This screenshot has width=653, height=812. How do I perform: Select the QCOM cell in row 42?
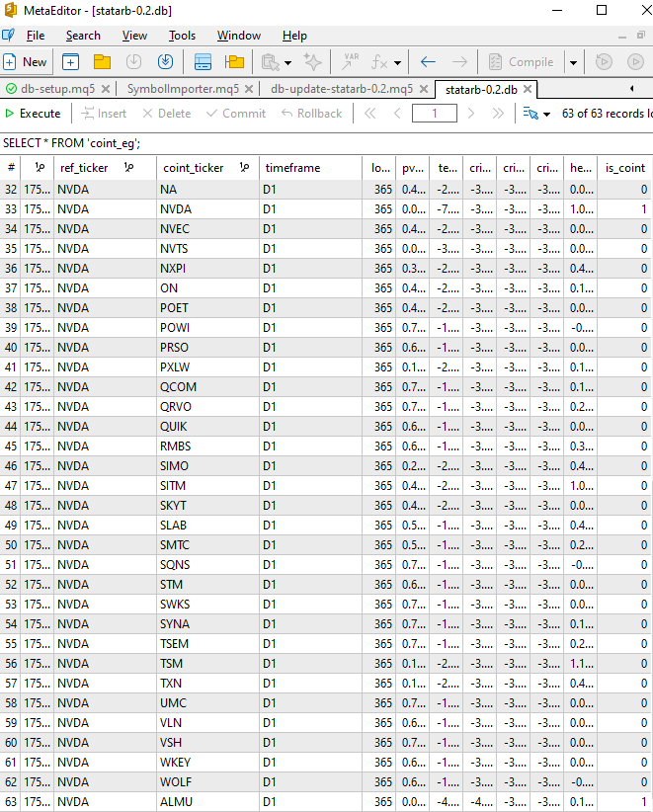click(207, 387)
